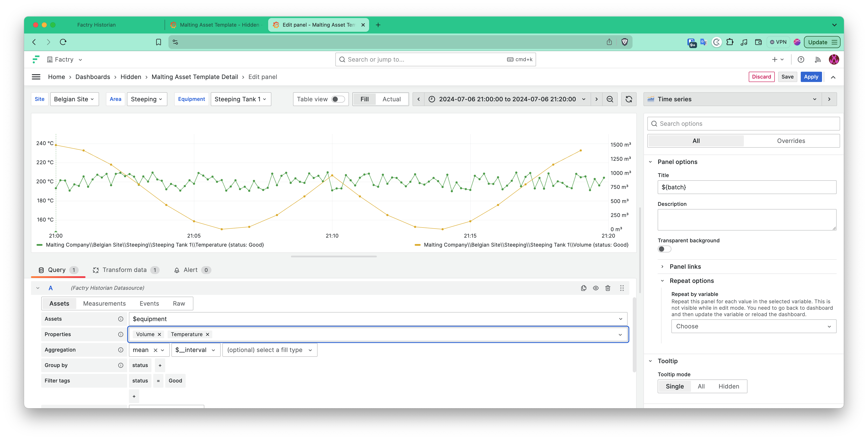
Task: Shift time range forward
Action: point(596,99)
